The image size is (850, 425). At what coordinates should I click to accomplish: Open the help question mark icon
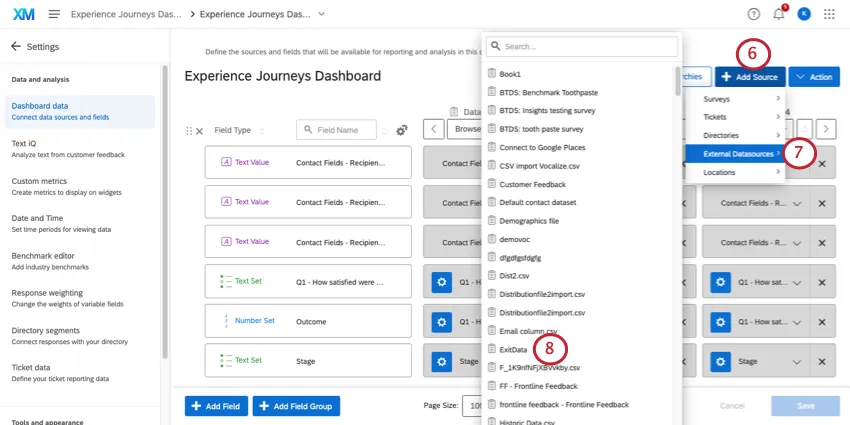pyautogui.click(x=753, y=14)
